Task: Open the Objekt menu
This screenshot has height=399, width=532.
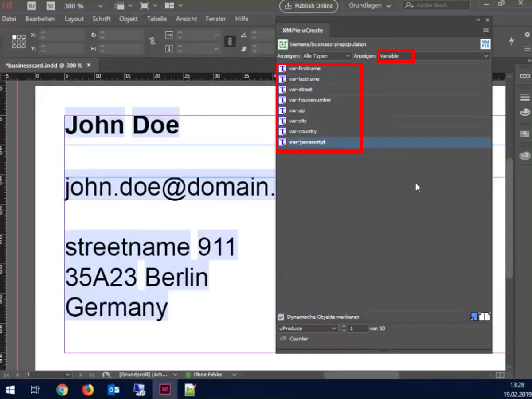Action: [128, 19]
